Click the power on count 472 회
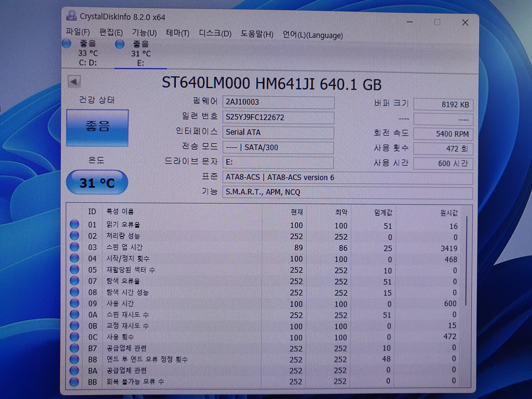The image size is (532, 399). tap(443, 149)
